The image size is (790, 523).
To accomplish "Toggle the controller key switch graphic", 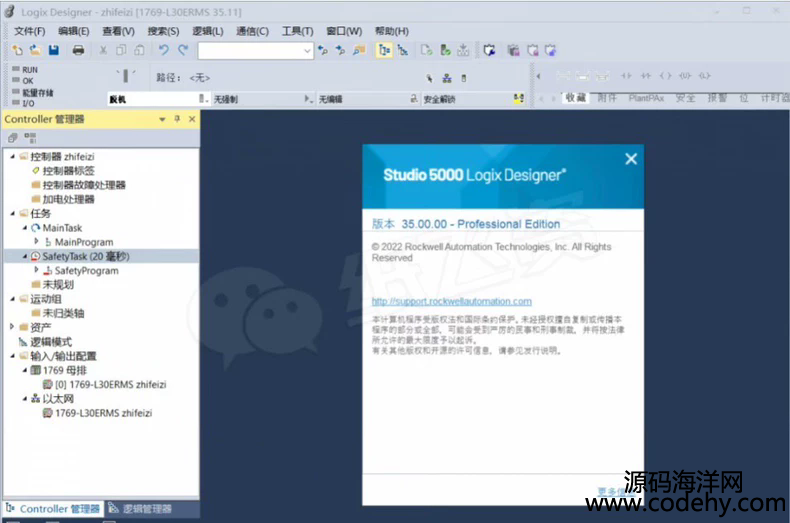I will coord(126,76).
